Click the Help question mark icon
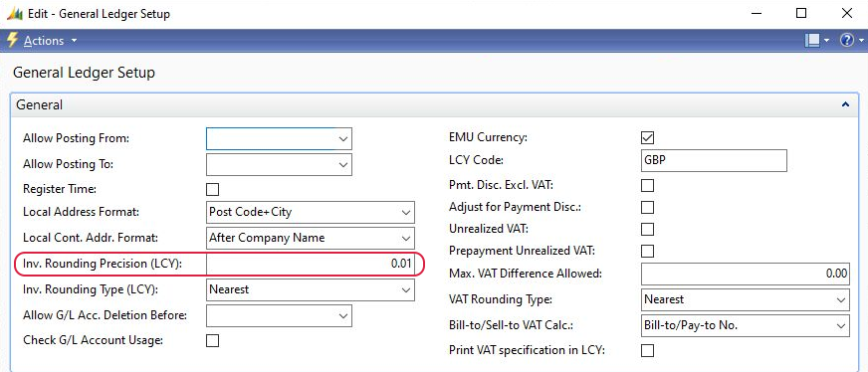 click(x=847, y=41)
